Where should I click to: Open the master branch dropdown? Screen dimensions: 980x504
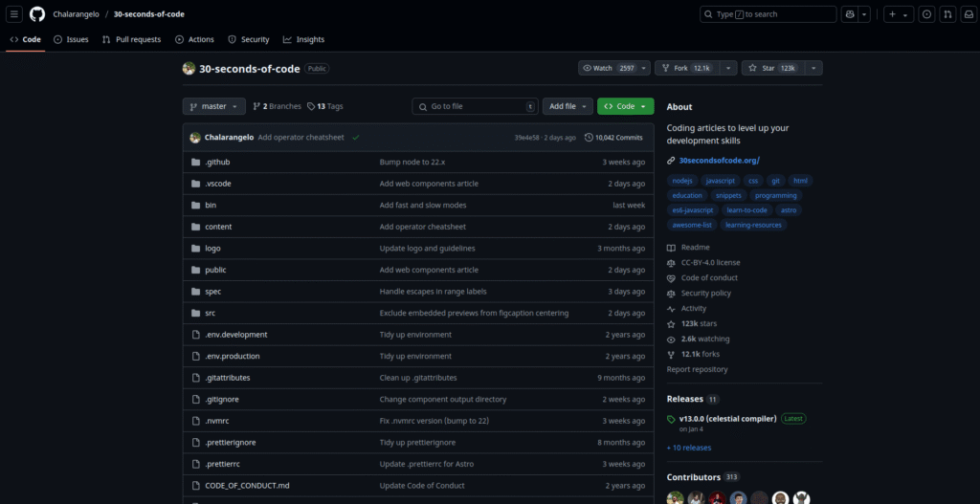(x=213, y=106)
